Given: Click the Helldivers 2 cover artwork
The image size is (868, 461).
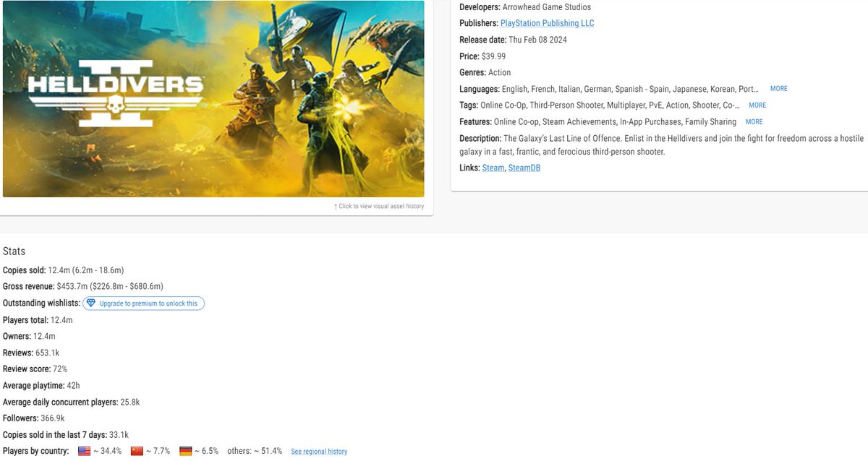Looking at the screenshot, I should click(215, 99).
